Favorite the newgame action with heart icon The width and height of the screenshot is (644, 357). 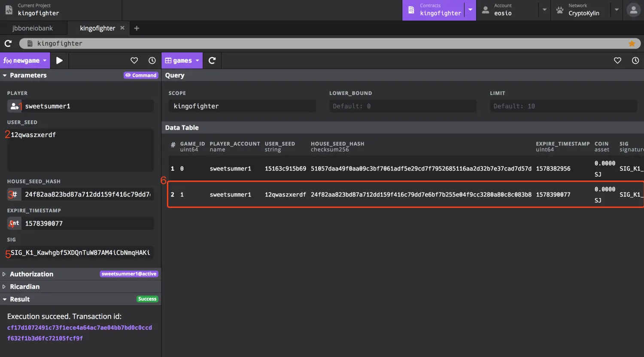click(134, 61)
